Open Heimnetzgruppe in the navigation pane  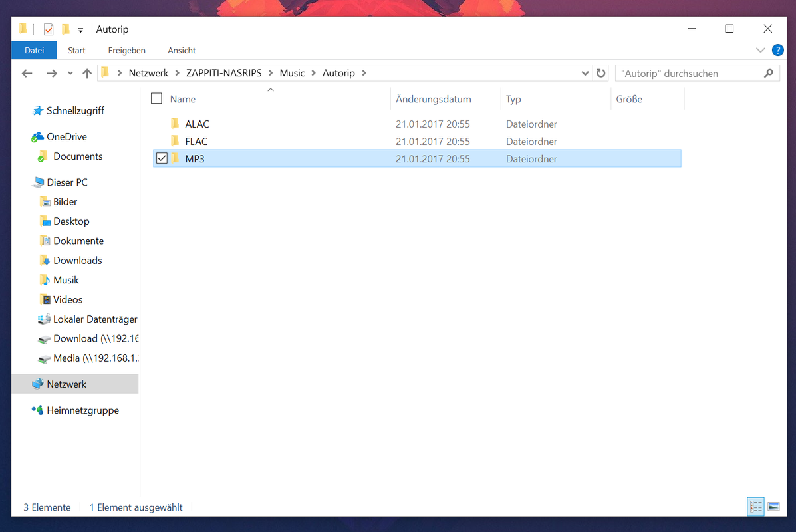[82, 410]
